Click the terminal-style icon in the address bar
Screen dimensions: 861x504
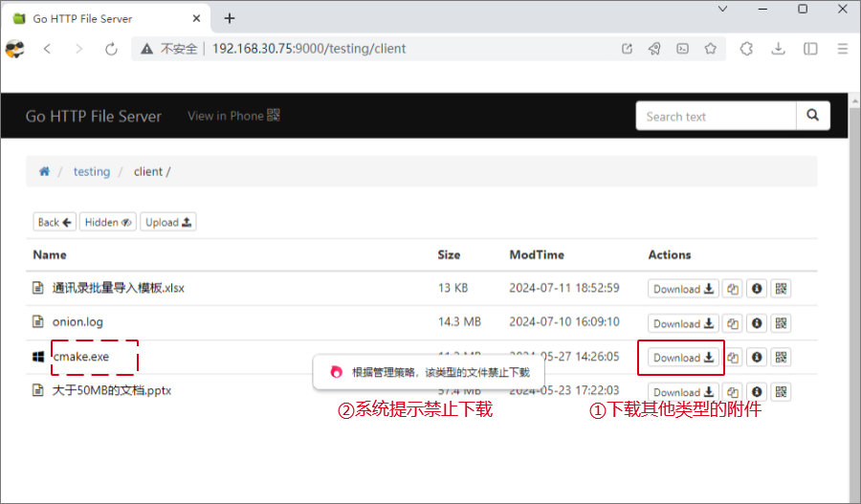click(x=682, y=49)
